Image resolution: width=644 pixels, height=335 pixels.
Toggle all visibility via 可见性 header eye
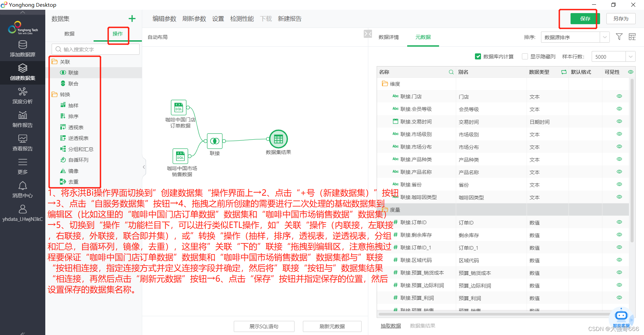coord(631,72)
